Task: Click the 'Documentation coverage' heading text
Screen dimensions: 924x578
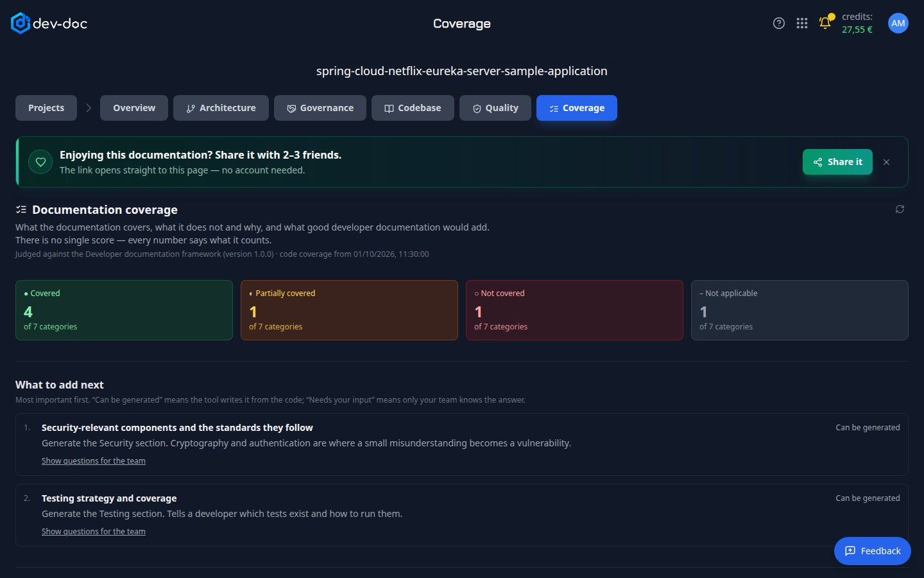Action: (105, 210)
